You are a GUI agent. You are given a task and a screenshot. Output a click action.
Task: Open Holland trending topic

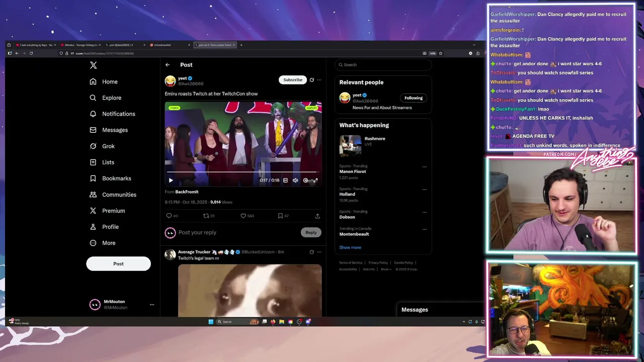coord(347,194)
